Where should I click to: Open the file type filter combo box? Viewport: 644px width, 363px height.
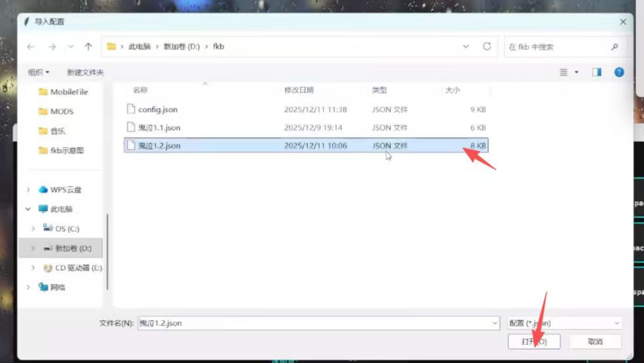[564, 323]
